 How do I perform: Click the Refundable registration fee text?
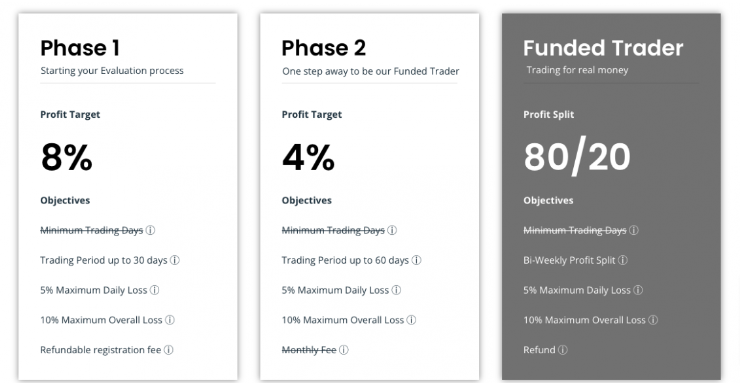point(101,350)
